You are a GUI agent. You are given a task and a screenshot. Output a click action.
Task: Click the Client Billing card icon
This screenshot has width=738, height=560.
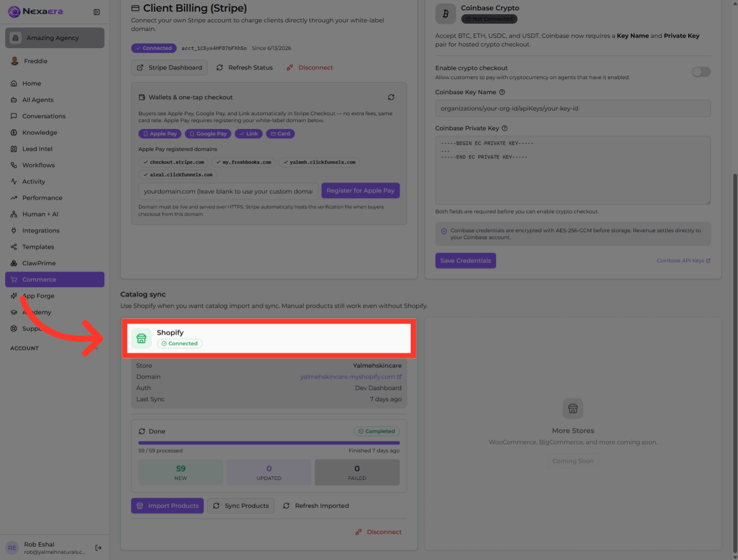[135, 8]
